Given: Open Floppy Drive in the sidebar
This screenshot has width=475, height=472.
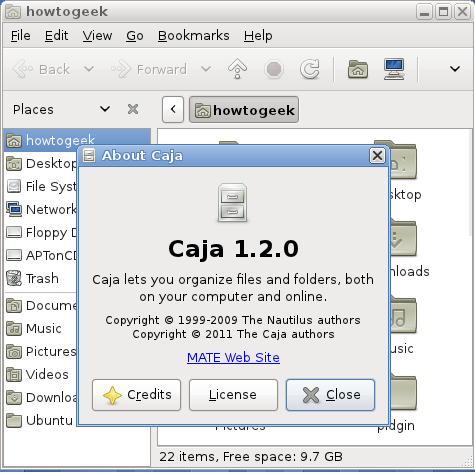Looking at the screenshot, I should pos(41,232).
